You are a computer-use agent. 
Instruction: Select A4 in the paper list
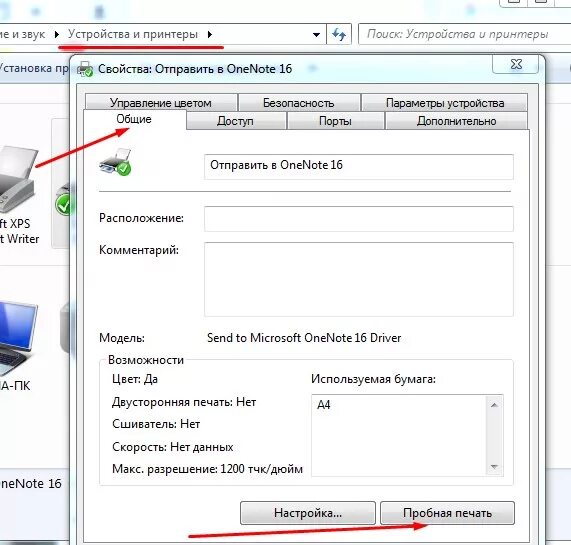(324, 404)
